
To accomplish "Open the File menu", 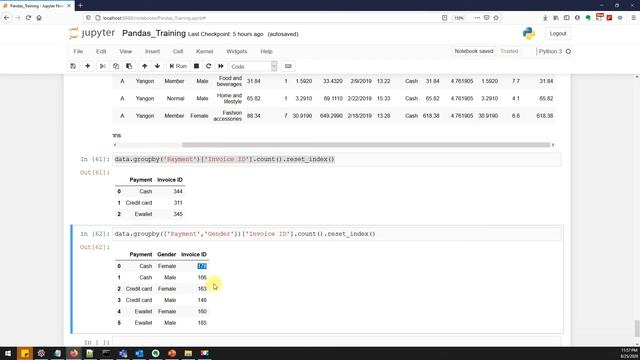I will [x=78, y=51].
